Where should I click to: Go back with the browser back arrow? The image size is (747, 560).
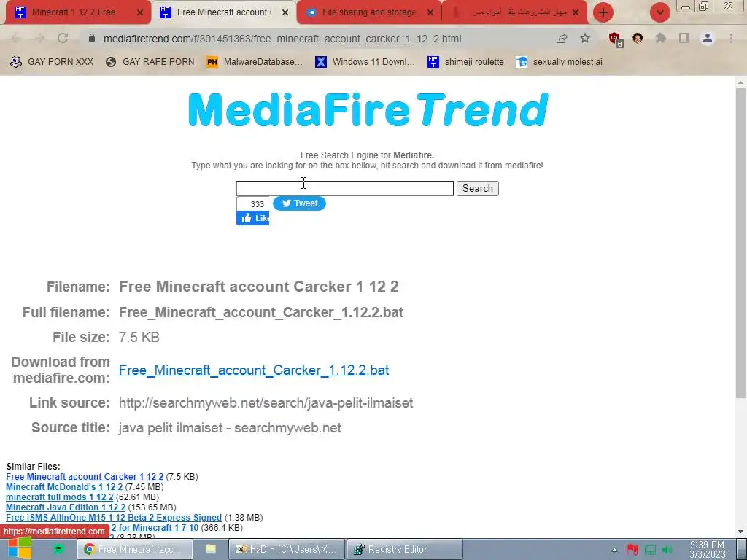coord(16,39)
